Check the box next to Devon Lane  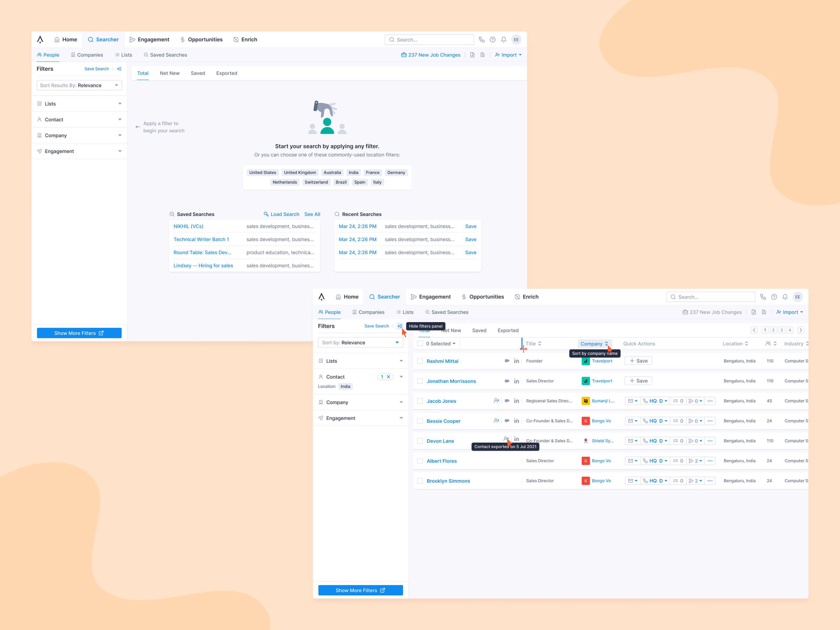point(420,441)
